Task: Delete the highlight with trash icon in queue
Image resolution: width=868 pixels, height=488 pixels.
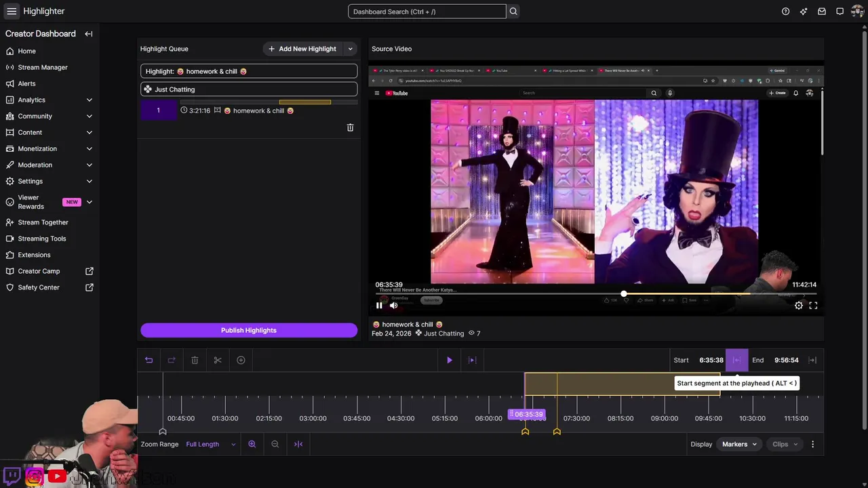Action: [x=350, y=127]
